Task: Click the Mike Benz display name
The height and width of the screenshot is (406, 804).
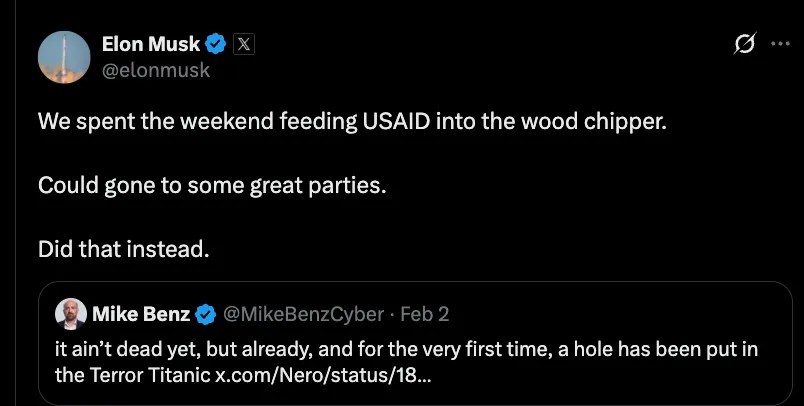Action: (141, 314)
